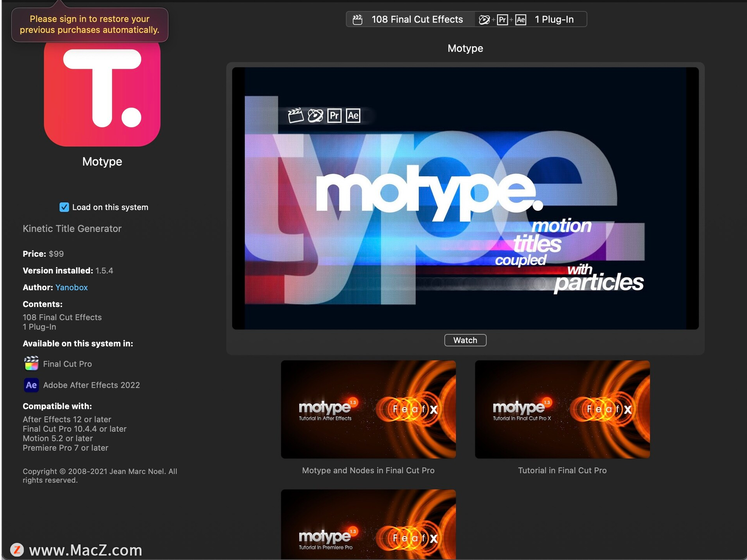Click the sign in reminder tooltip

point(89,24)
